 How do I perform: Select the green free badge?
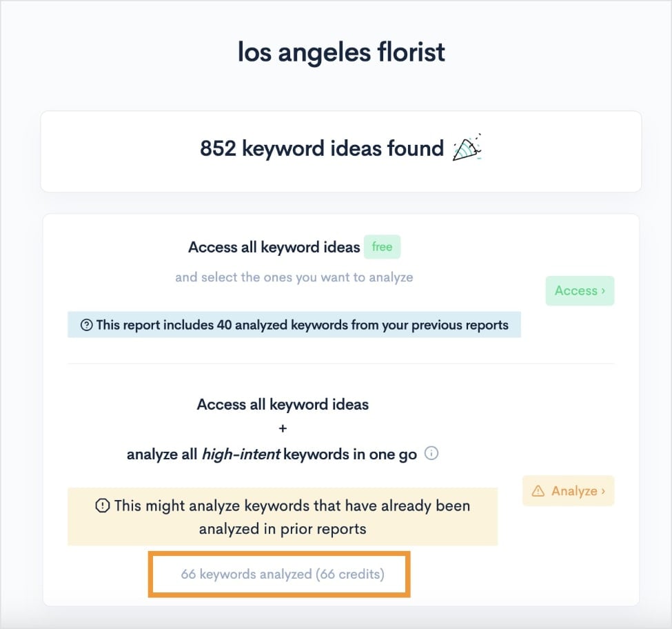(382, 247)
